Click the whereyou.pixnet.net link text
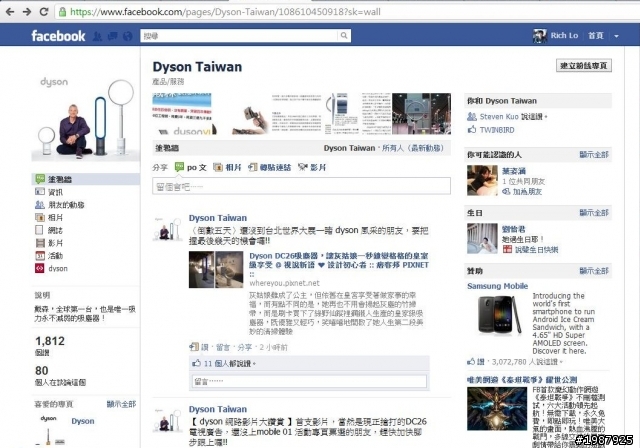640x448 pixels. pyautogui.click(x=284, y=283)
